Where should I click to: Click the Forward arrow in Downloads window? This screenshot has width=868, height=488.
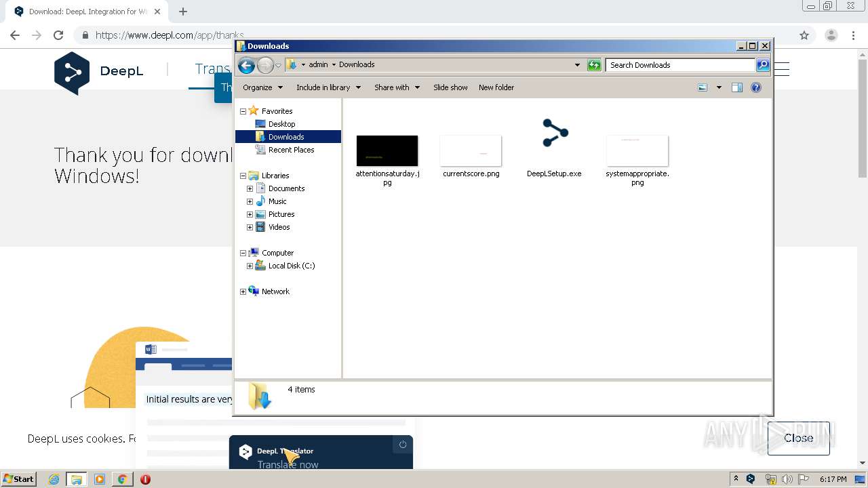point(265,65)
